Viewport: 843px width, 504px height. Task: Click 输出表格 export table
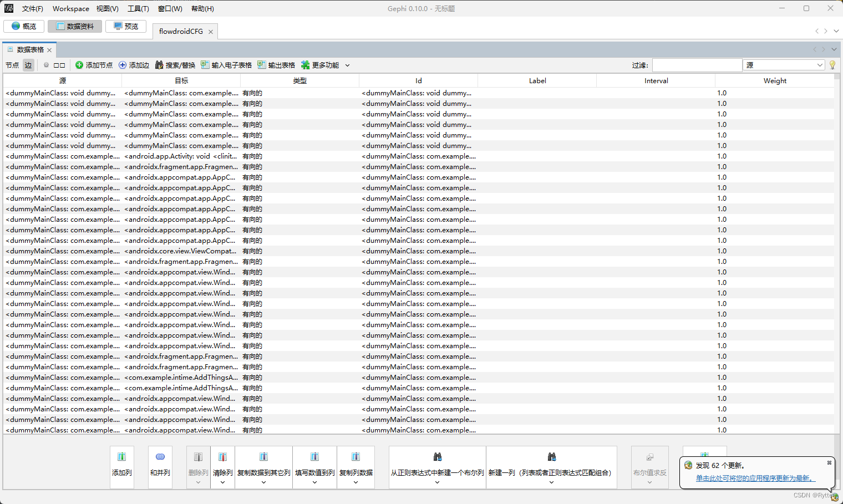(276, 65)
